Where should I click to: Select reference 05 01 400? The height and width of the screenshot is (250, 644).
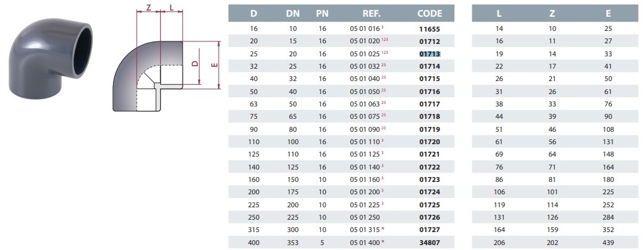click(364, 242)
